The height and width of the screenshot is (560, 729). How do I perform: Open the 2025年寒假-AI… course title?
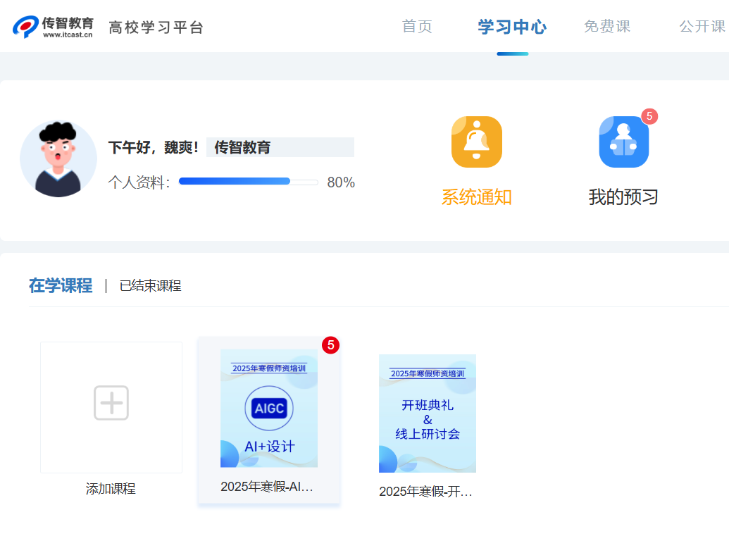click(267, 487)
